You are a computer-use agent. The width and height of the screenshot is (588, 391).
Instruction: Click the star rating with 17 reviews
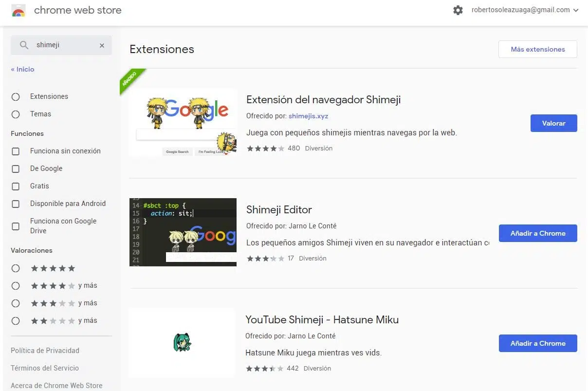click(266, 258)
